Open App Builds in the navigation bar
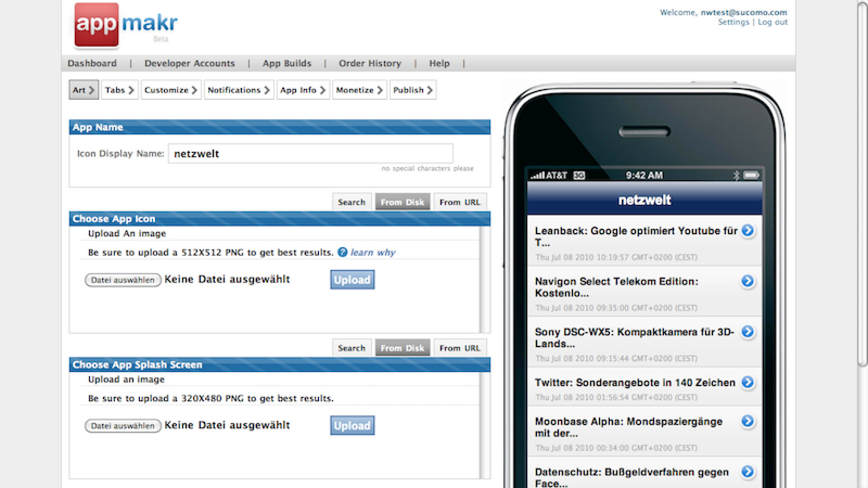The image size is (868, 488). pos(287,63)
